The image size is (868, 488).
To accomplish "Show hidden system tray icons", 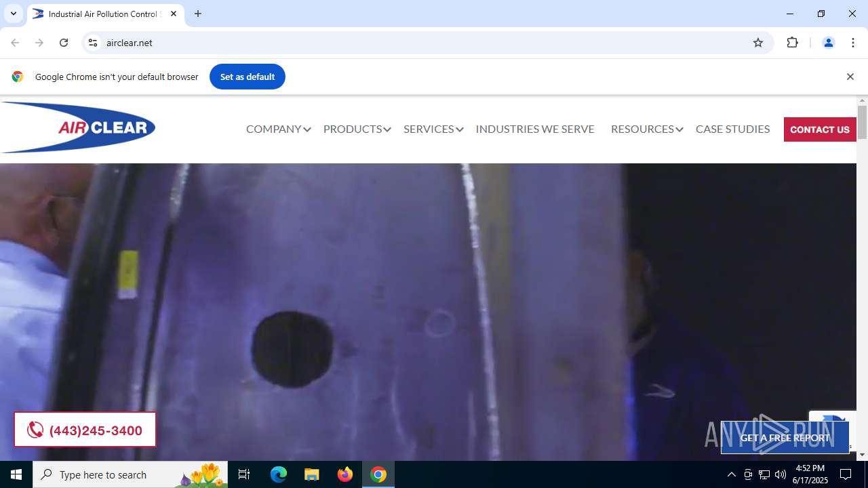I will [731, 474].
